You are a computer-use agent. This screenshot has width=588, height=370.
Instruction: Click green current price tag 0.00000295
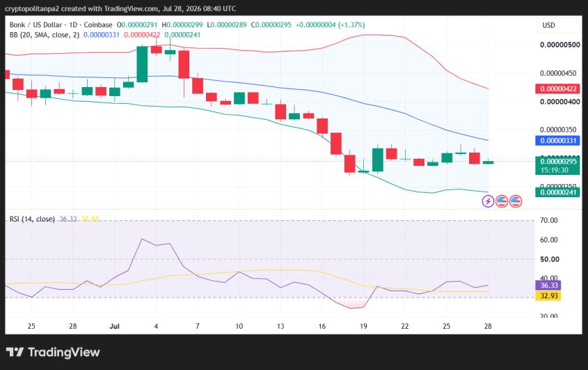tap(557, 165)
